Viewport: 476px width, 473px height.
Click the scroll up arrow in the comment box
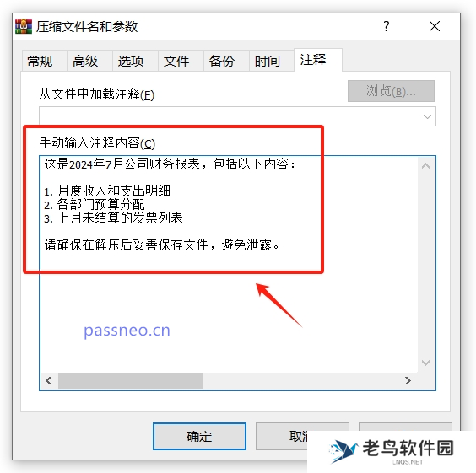click(425, 166)
